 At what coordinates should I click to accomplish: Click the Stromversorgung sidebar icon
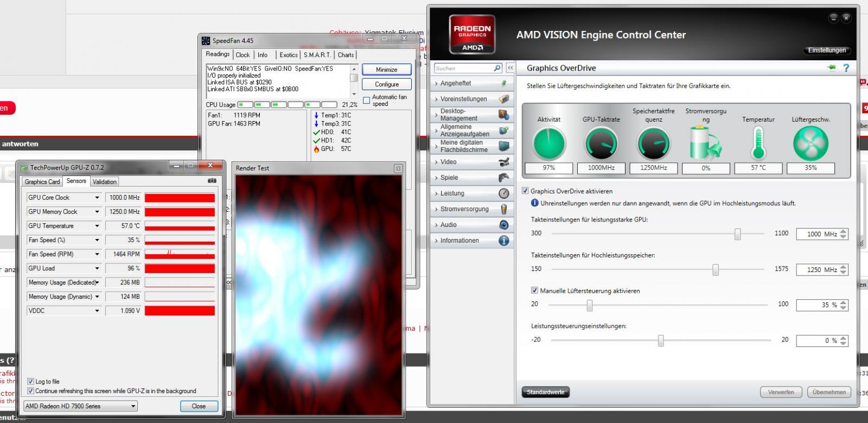click(504, 209)
